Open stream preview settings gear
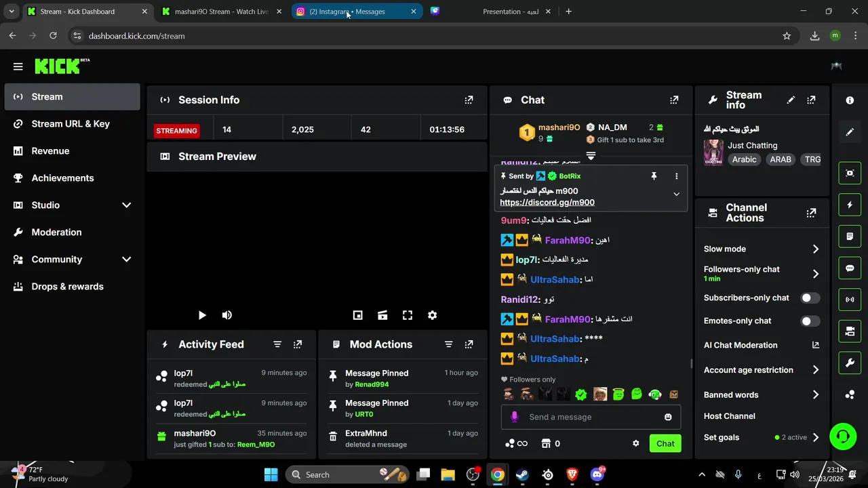Image resolution: width=868 pixels, height=488 pixels. 432,315
